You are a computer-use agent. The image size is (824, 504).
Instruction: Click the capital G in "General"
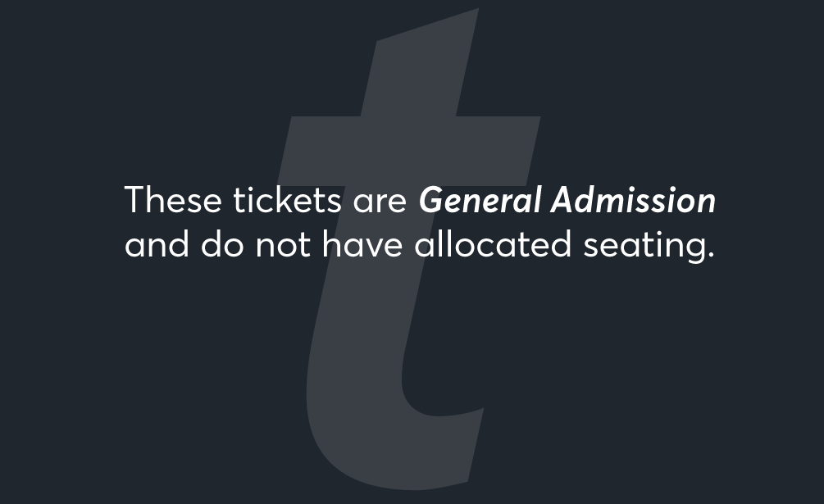pos(433,200)
